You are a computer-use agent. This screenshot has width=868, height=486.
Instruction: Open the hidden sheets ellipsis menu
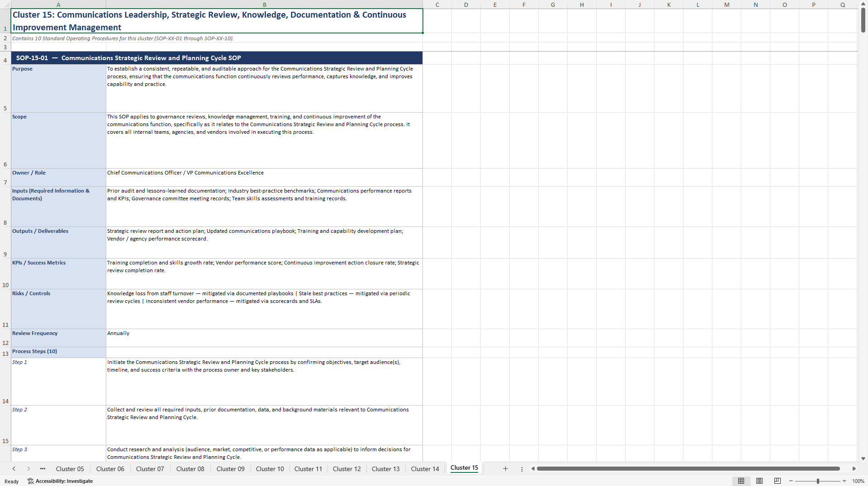click(x=43, y=469)
